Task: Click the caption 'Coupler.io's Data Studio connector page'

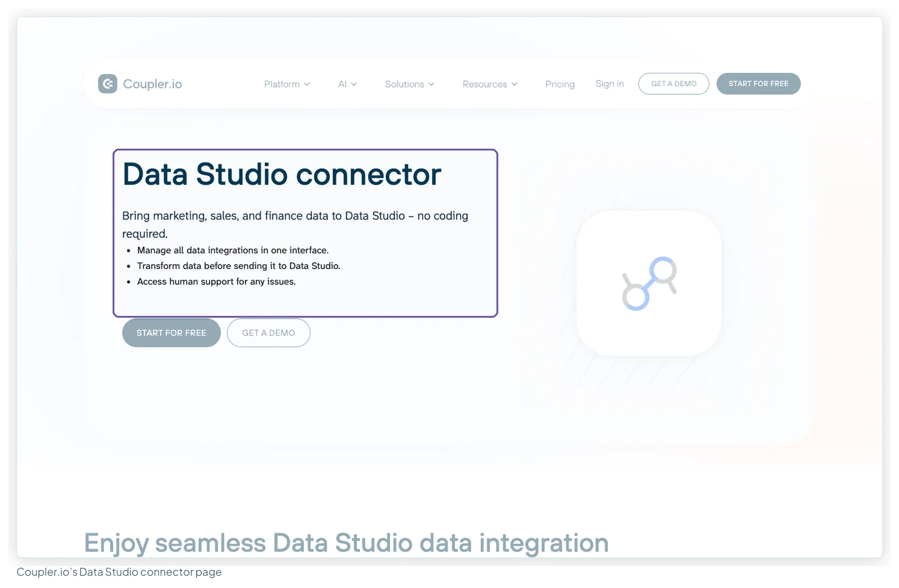Action: (119, 572)
